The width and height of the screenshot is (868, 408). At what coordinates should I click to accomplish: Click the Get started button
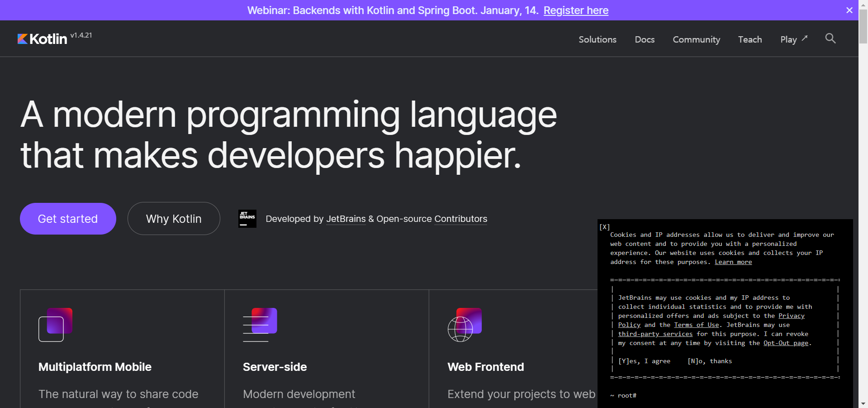pyautogui.click(x=68, y=219)
